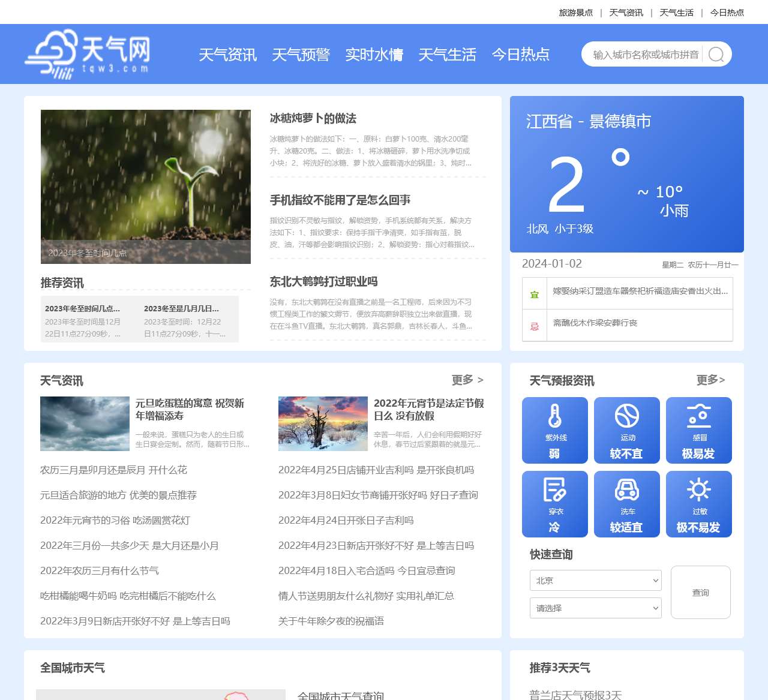This screenshot has height=700, width=768.
Task: Select the 洗车 (car wash) index icon
Action: click(627, 503)
